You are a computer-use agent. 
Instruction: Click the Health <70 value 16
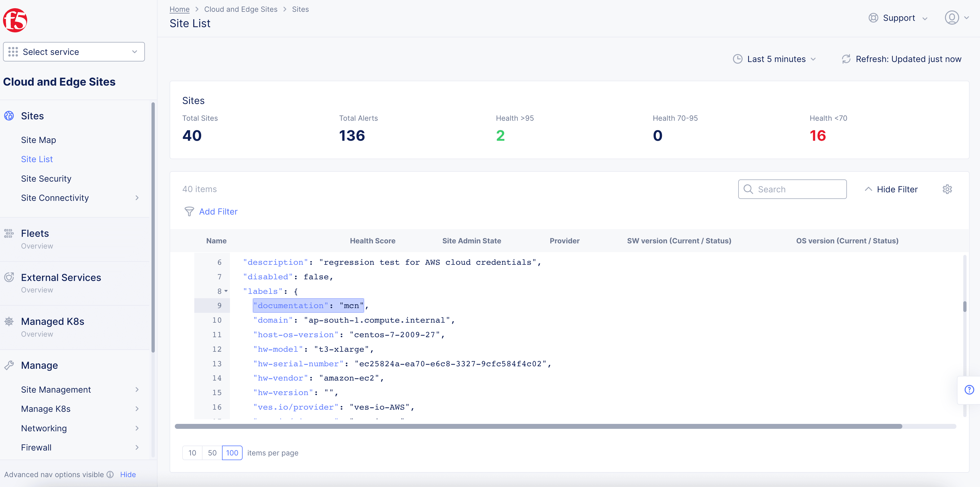(x=818, y=136)
